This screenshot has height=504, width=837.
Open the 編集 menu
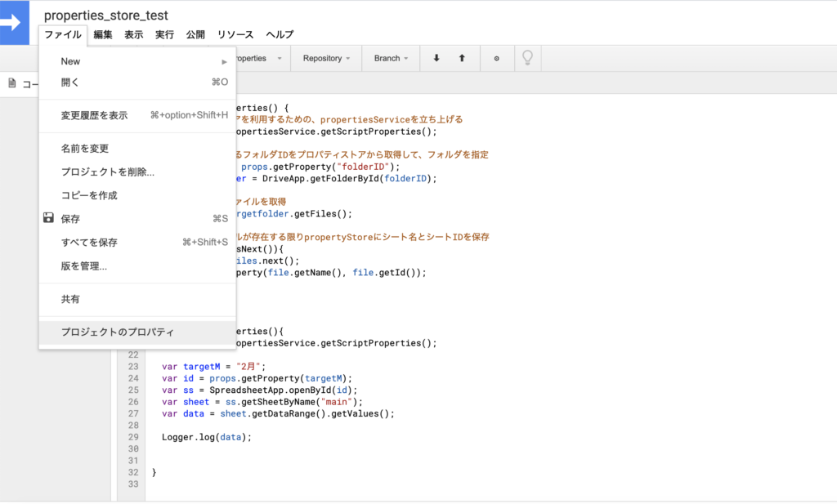[x=102, y=34]
